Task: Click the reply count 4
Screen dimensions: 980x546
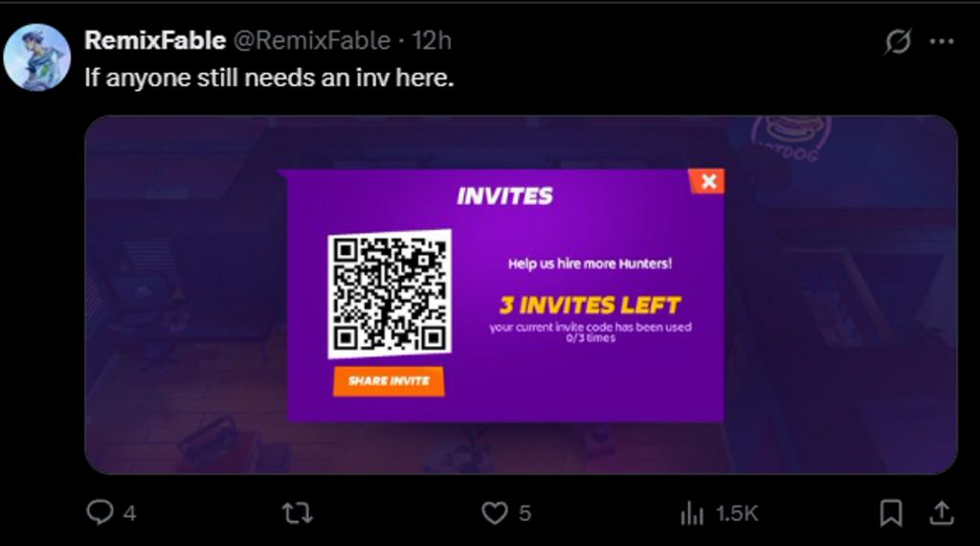Action: point(130,513)
